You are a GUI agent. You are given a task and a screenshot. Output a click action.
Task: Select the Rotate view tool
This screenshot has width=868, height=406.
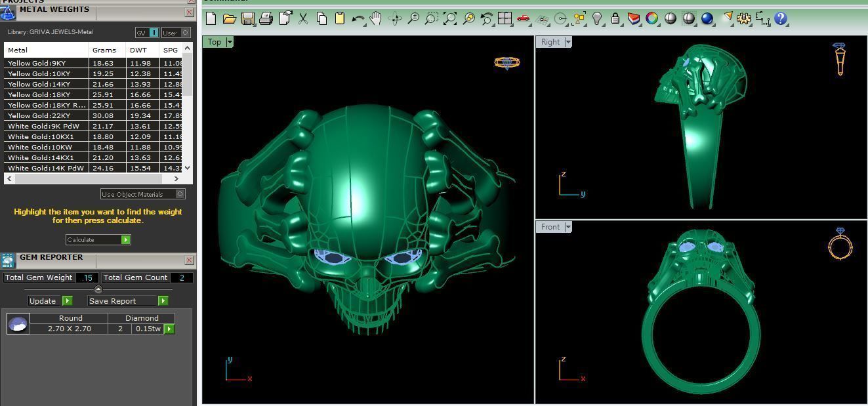coord(395,19)
